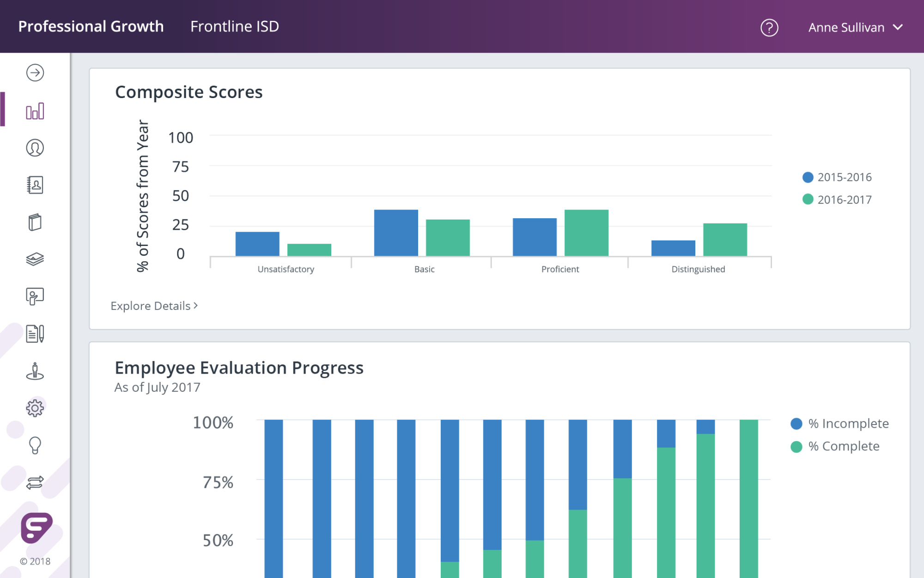
Task: Toggle the % Complete legend series
Action: click(835, 446)
